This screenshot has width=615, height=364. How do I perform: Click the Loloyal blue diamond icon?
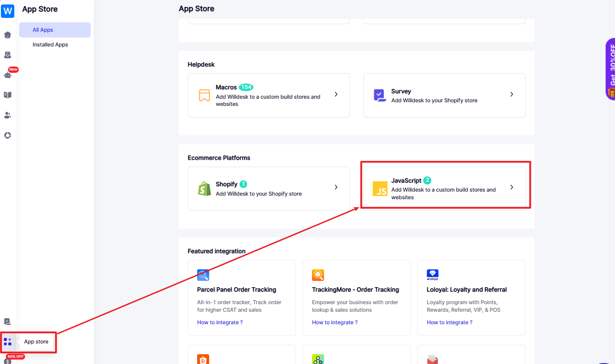click(x=433, y=275)
